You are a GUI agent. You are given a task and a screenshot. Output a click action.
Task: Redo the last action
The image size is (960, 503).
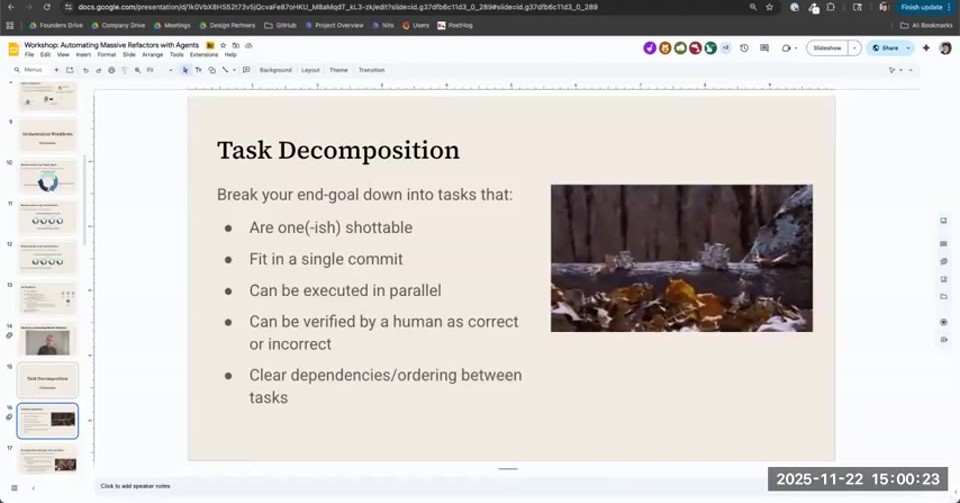coord(98,70)
